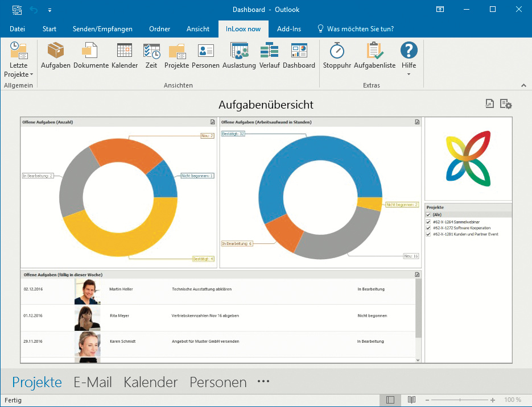
Task: Go to E-Mail in navigation bar
Action: [x=93, y=383]
